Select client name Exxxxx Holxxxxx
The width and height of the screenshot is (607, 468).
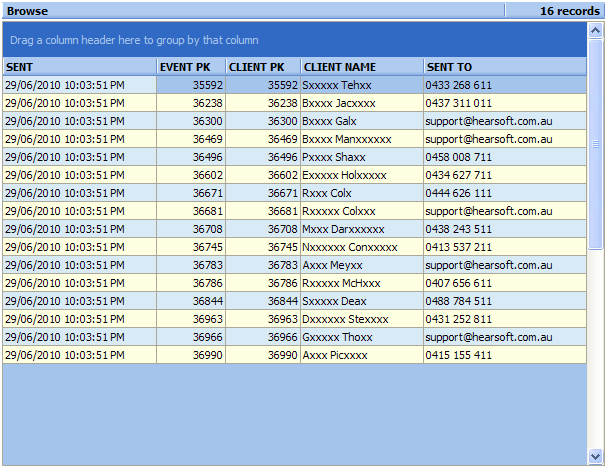click(344, 175)
